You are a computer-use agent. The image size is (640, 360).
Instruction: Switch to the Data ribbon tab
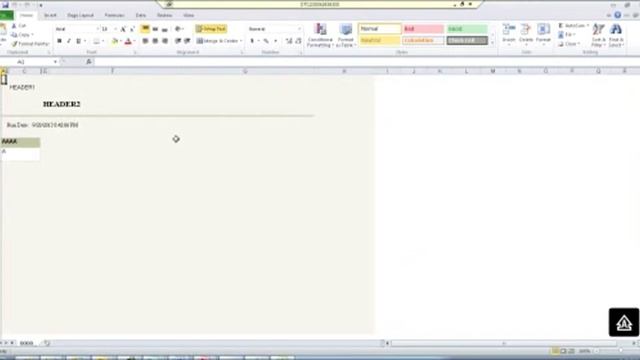point(141,16)
